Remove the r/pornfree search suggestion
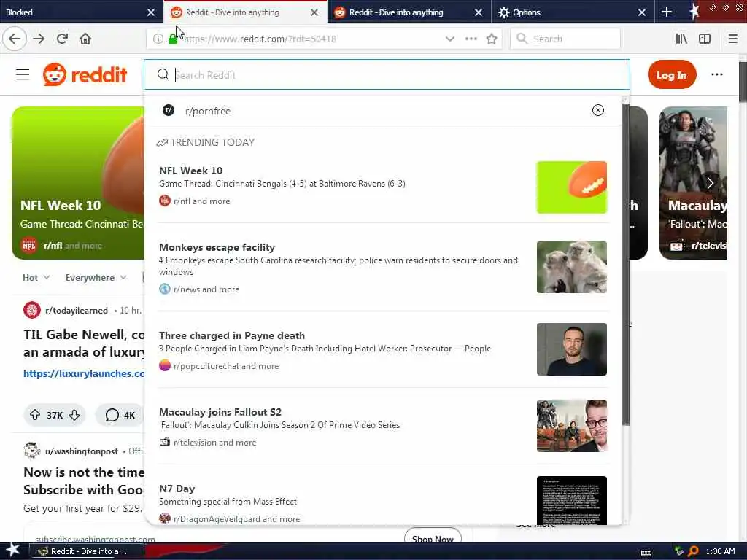 pos(598,110)
